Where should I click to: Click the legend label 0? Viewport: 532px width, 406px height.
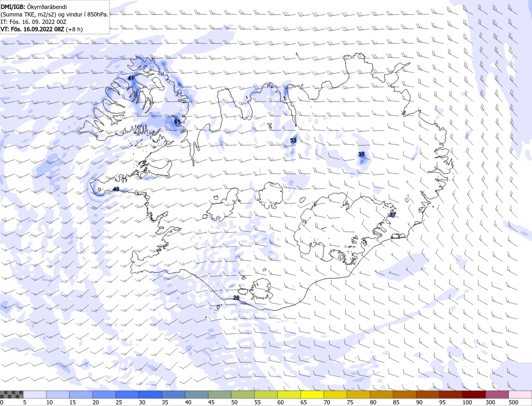click(2, 402)
